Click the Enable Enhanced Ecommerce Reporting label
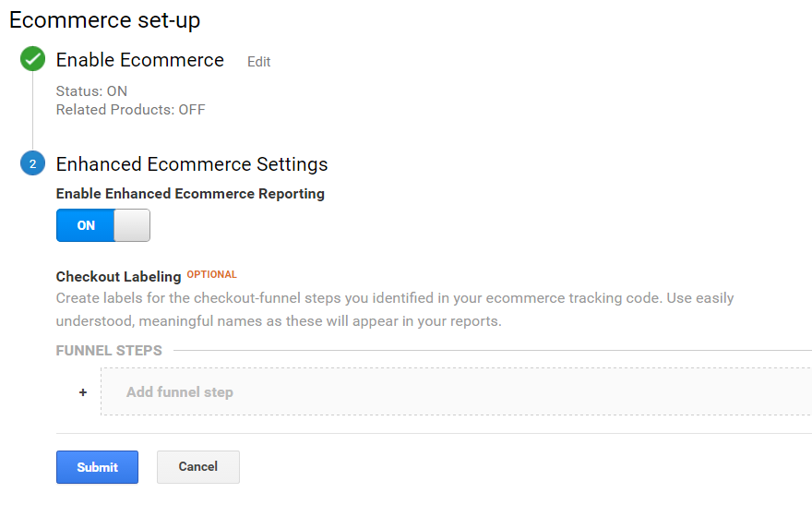 [x=190, y=194]
